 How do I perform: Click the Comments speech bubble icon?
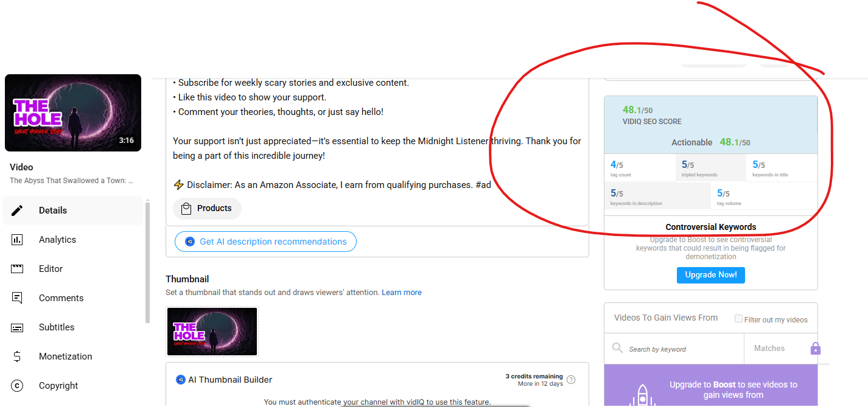click(x=17, y=298)
